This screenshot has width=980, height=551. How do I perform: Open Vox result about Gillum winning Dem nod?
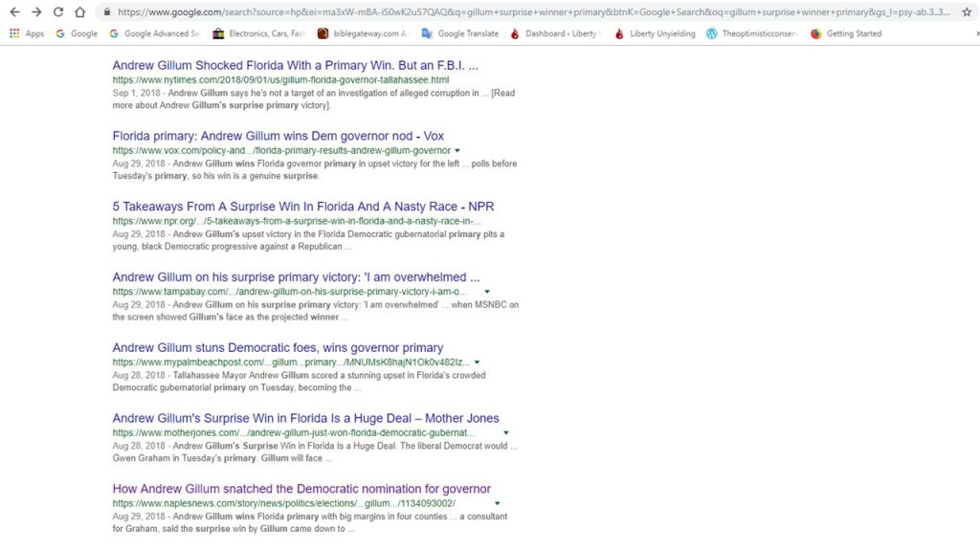278,136
